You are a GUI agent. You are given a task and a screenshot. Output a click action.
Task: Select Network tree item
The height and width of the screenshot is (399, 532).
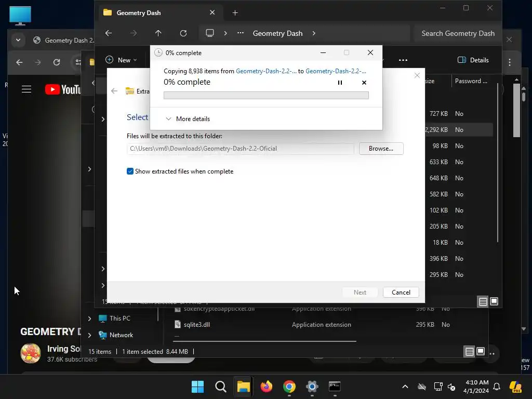pos(116,335)
